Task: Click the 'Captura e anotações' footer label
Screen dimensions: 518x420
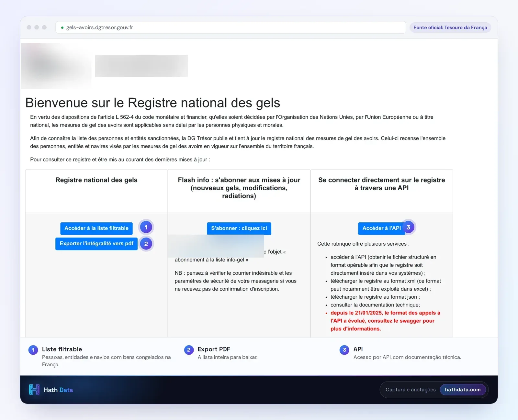Action: coord(411,390)
